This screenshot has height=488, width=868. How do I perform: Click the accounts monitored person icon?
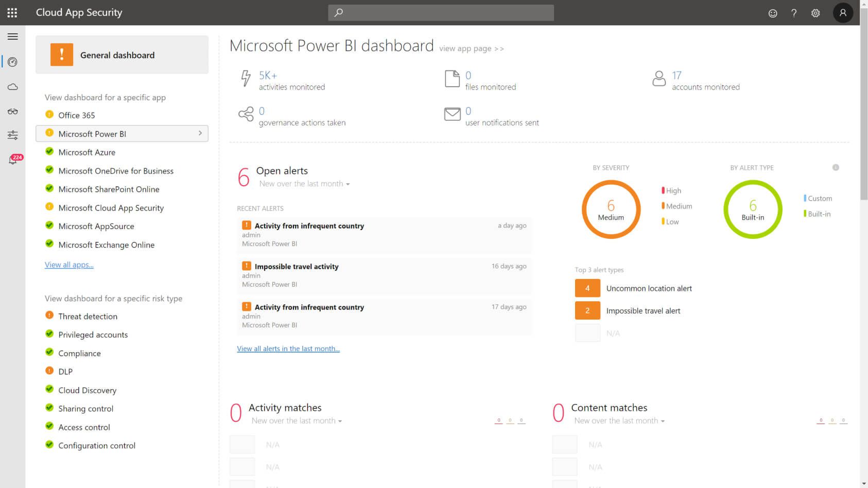659,78
